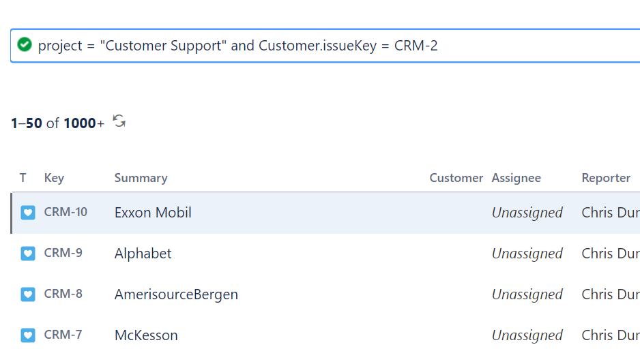
Task: Sort by the T type column header
Action: [23, 178]
